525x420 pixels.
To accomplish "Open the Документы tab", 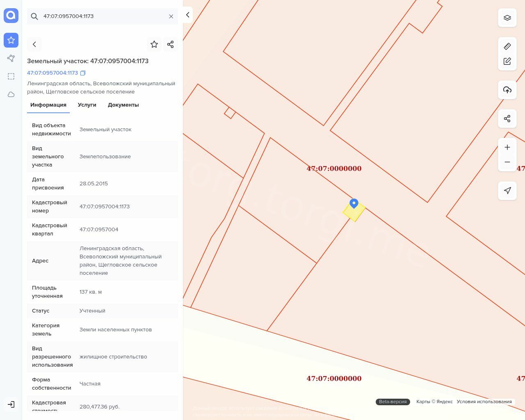I will (x=123, y=105).
